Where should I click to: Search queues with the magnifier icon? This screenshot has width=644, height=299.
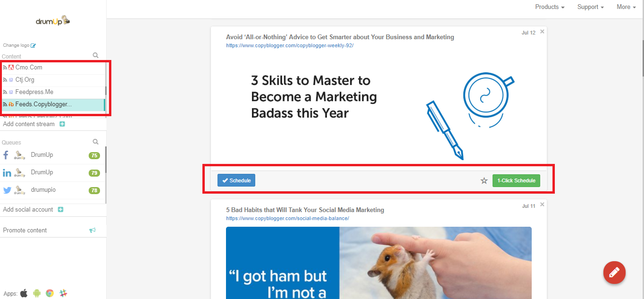[x=96, y=142]
